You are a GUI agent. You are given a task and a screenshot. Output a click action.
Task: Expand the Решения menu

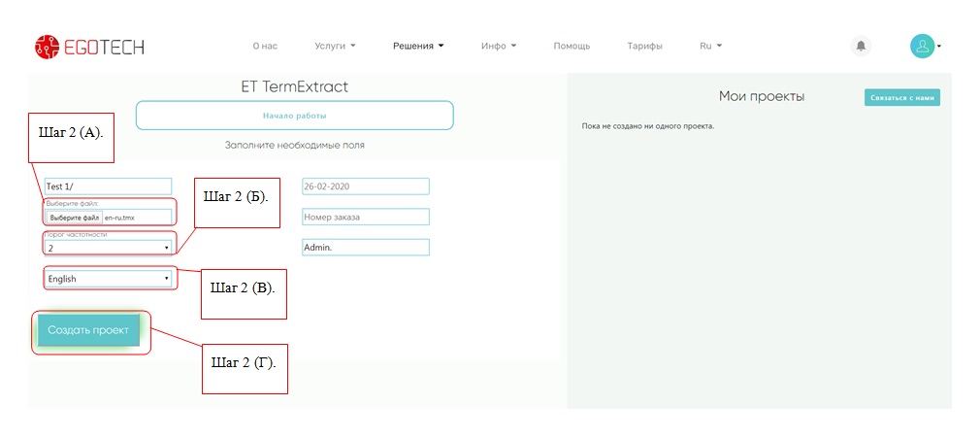coord(418,46)
